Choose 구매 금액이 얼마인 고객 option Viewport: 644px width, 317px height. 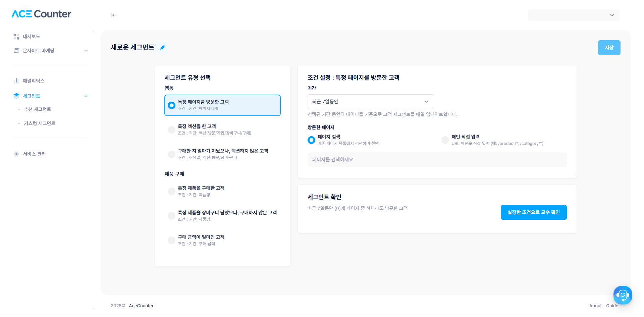click(171, 240)
